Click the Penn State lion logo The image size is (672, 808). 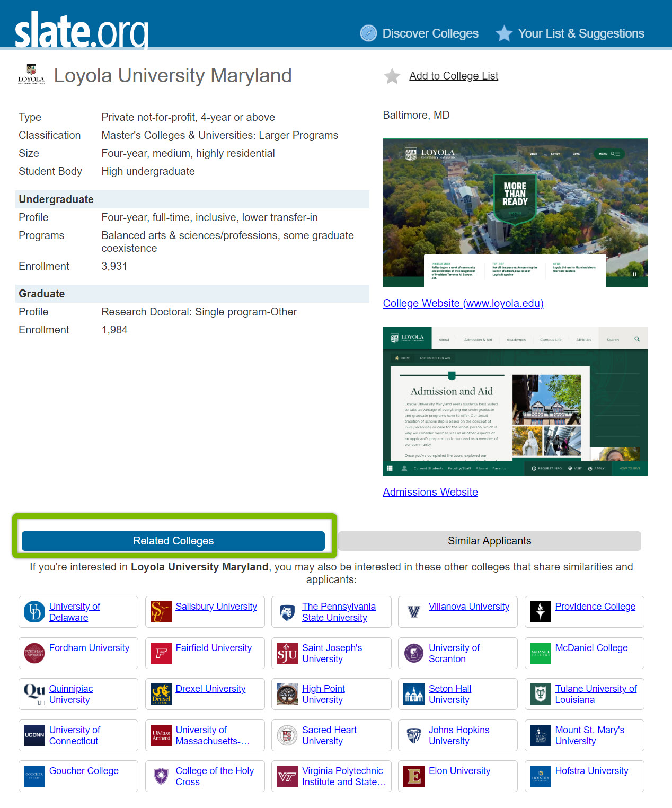click(x=287, y=612)
